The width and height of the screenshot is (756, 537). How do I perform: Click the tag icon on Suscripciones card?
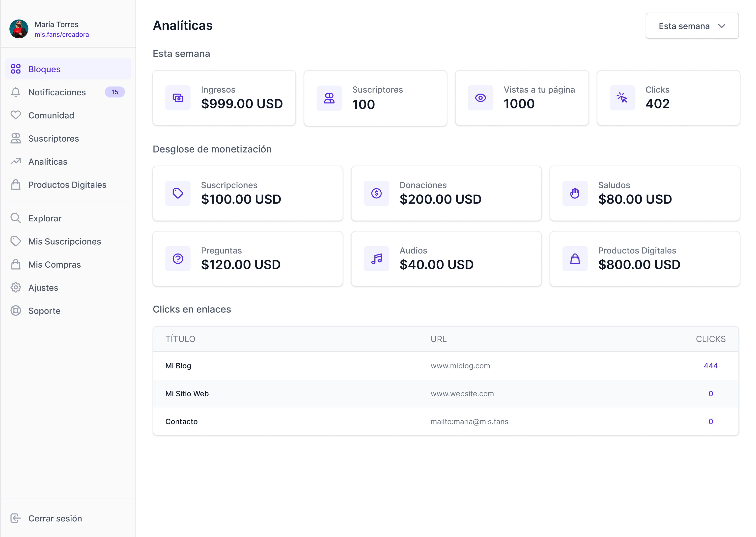tap(178, 193)
